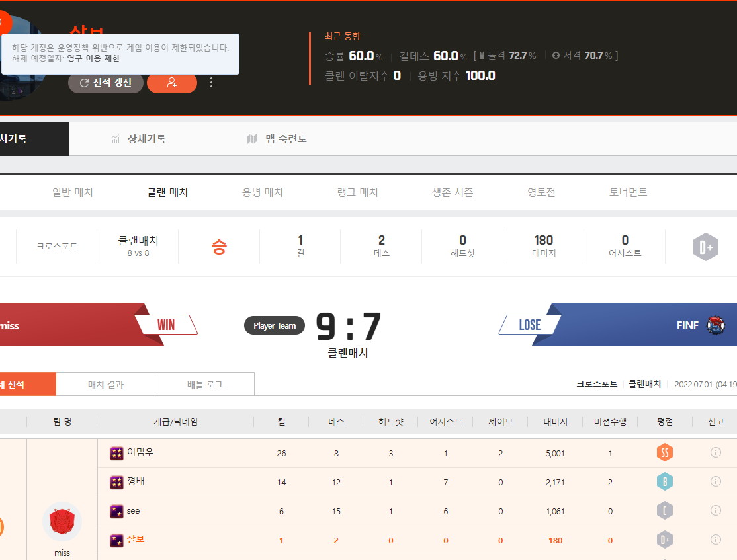737x560 pixels.
Task: Click the add friend icon button
Action: pyautogui.click(x=172, y=83)
